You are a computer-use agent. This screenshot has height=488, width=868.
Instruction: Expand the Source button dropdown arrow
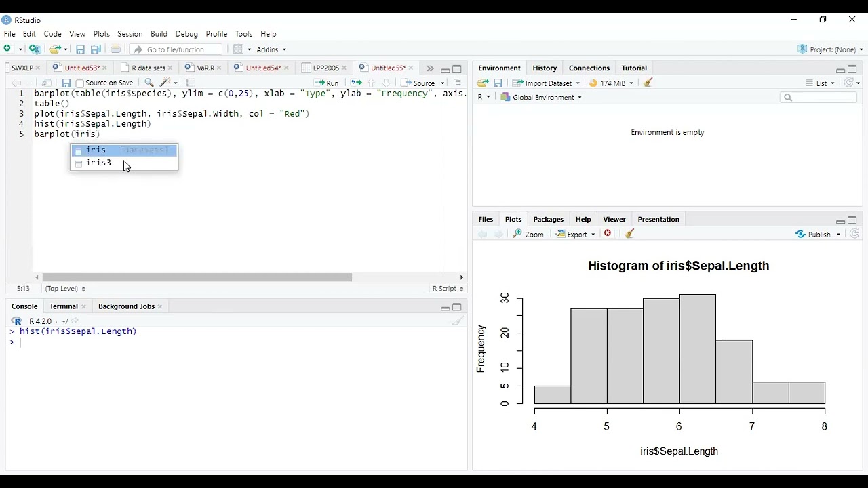coord(443,83)
